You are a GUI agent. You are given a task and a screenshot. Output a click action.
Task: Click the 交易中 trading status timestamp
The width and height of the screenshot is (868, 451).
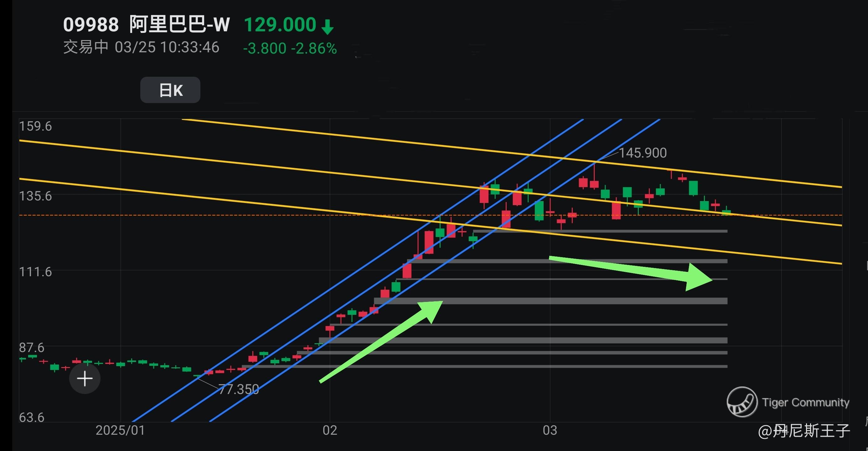(141, 48)
